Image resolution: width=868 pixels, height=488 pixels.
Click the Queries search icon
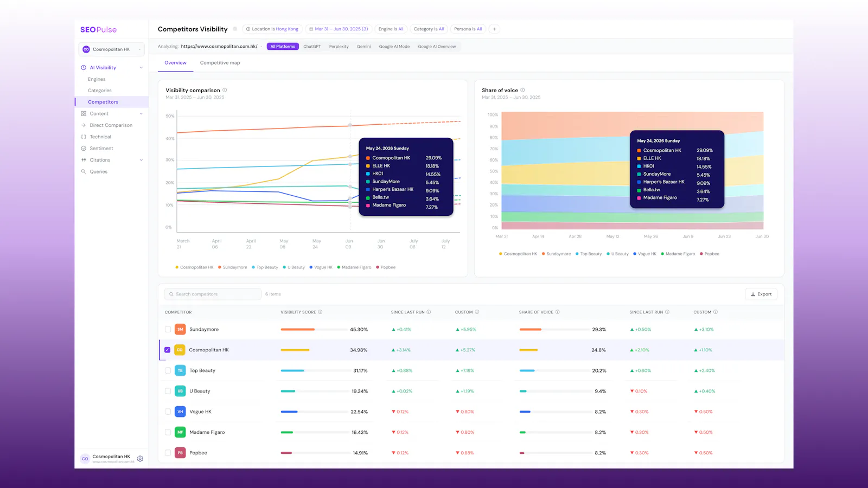point(84,171)
